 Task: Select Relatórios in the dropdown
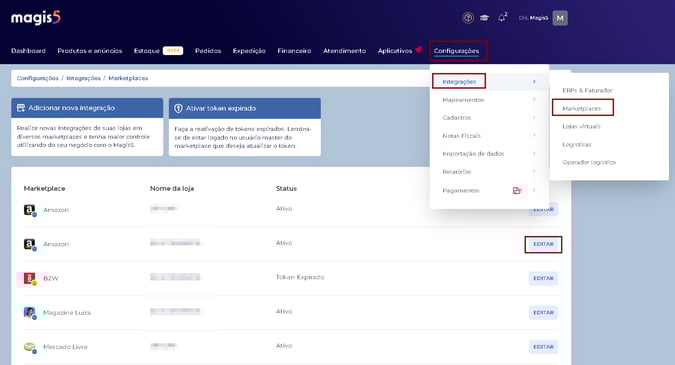[457, 172]
